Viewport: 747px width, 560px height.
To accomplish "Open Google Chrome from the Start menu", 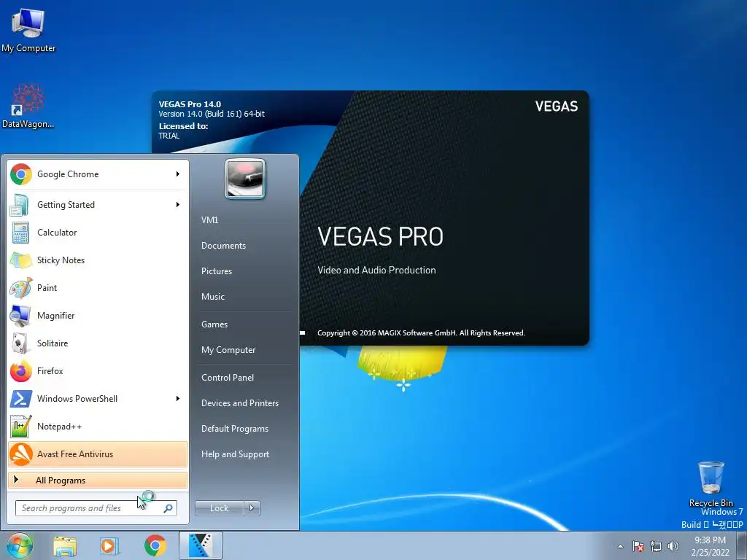I will pos(98,174).
